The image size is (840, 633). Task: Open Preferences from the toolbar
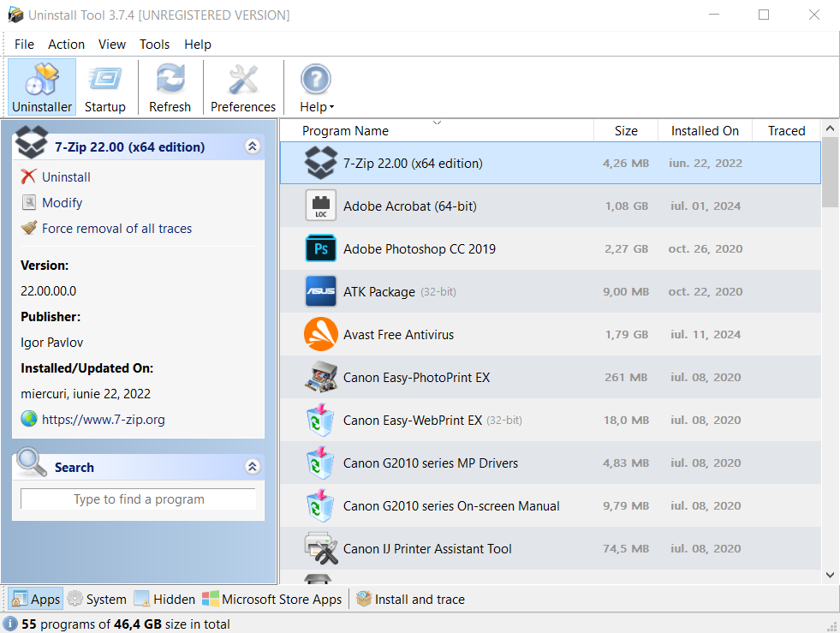pos(243,87)
